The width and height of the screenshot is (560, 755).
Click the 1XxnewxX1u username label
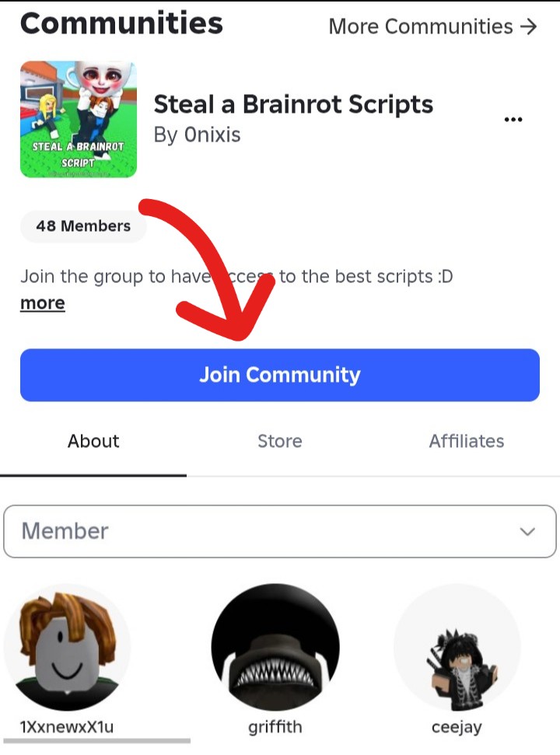(67, 727)
